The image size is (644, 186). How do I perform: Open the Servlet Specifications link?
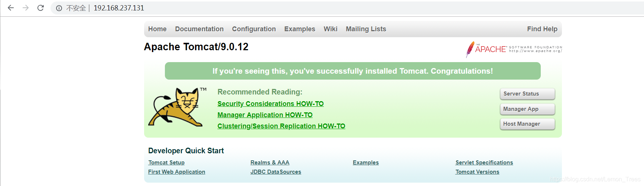[x=484, y=163]
